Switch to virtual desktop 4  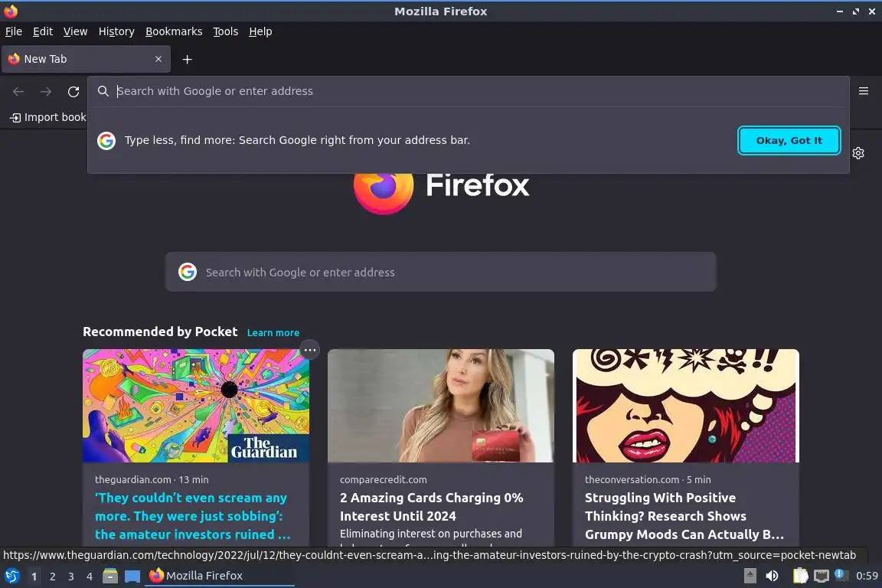[90, 577]
